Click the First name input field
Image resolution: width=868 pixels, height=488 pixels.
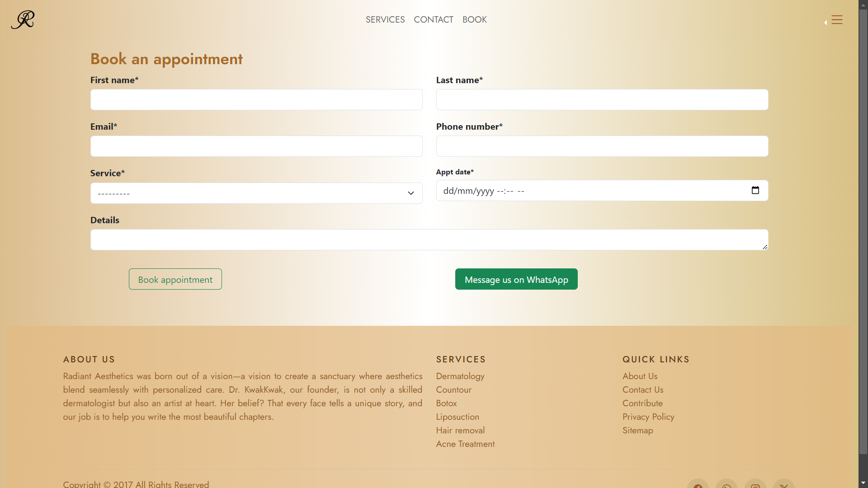(256, 99)
